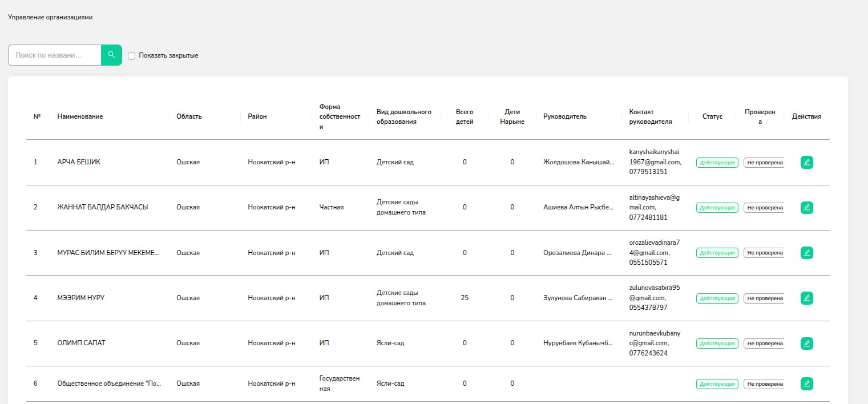Click Действующая badge in ОЛИМП САПАТ row

717,344
